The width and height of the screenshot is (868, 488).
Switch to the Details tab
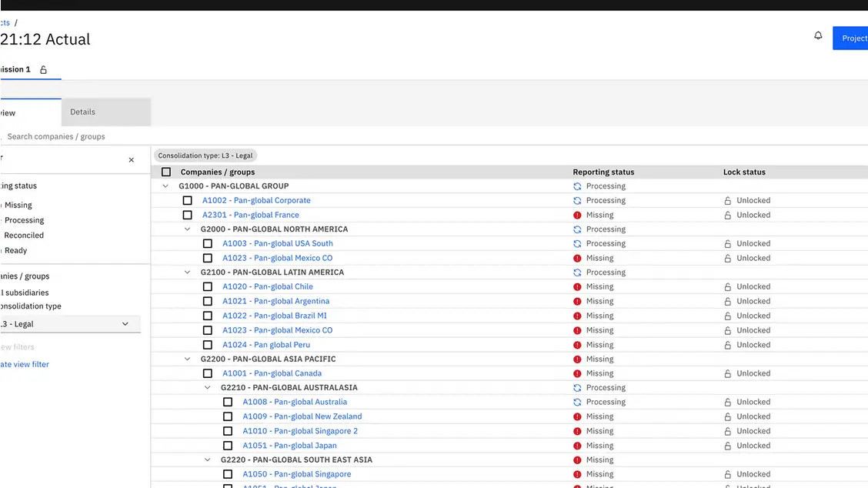click(x=83, y=112)
